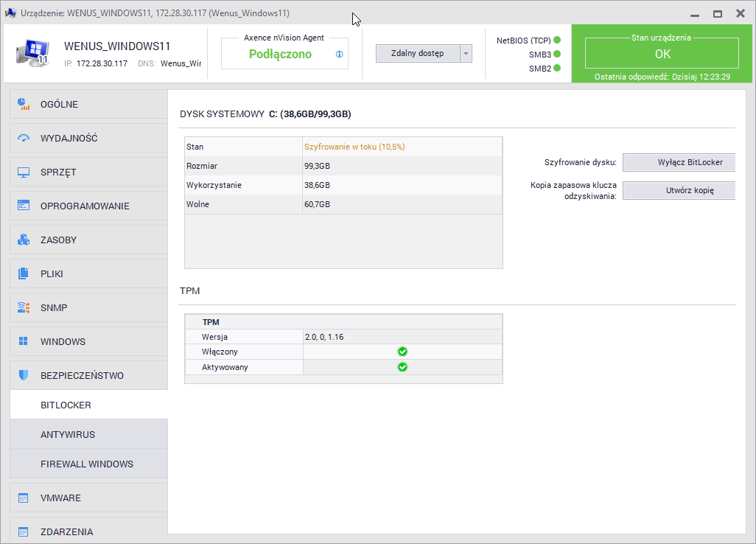Click the ZASOBY cubes icon
Image resolution: width=756 pixels, height=544 pixels.
point(23,240)
